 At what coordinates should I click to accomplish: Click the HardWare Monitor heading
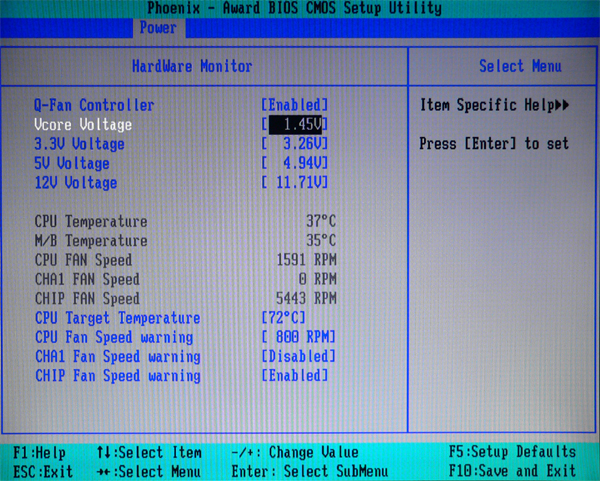pyautogui.click(x=192, y=67)
